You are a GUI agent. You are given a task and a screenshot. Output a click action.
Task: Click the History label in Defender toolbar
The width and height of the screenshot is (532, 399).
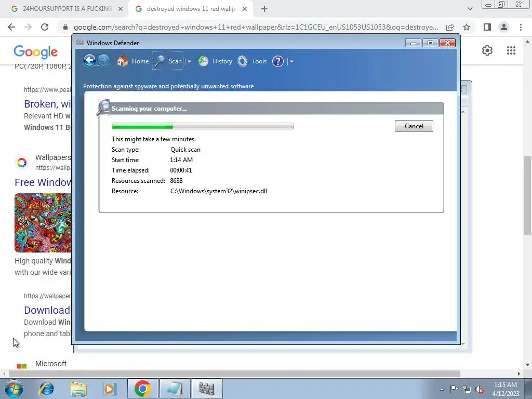pyautogui.click(x=222, y=61)
